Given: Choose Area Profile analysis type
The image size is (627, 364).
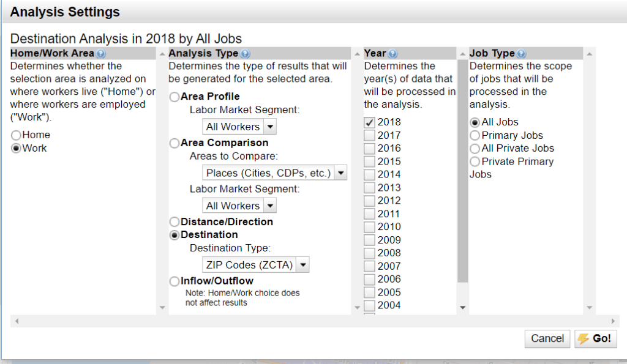Looking at the screenshot, I should (175, 97).
